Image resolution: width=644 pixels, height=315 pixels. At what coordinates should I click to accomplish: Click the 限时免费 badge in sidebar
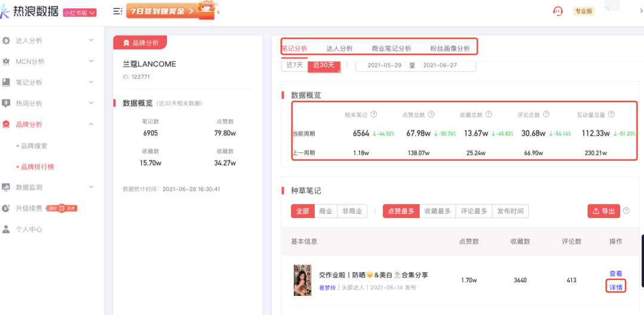(61, 208)
